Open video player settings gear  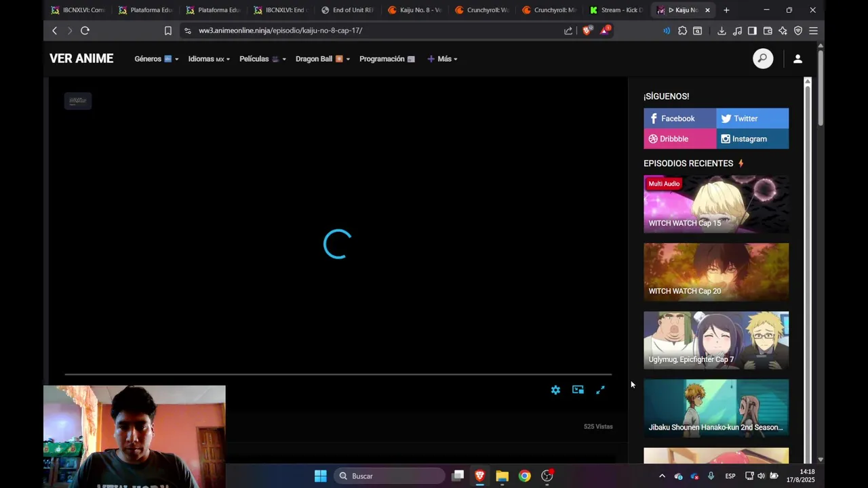coord(555,390)
